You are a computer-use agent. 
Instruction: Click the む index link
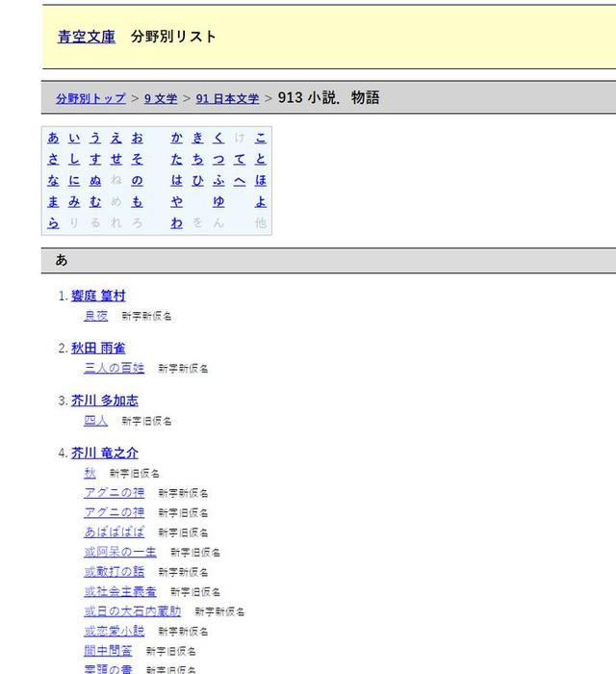coord(95,201)
